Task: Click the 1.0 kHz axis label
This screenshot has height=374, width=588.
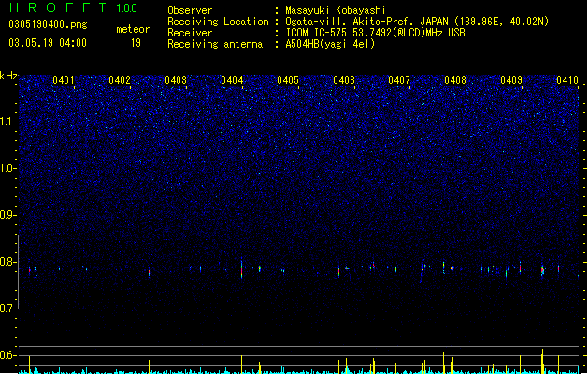Action: coord(8,168)
